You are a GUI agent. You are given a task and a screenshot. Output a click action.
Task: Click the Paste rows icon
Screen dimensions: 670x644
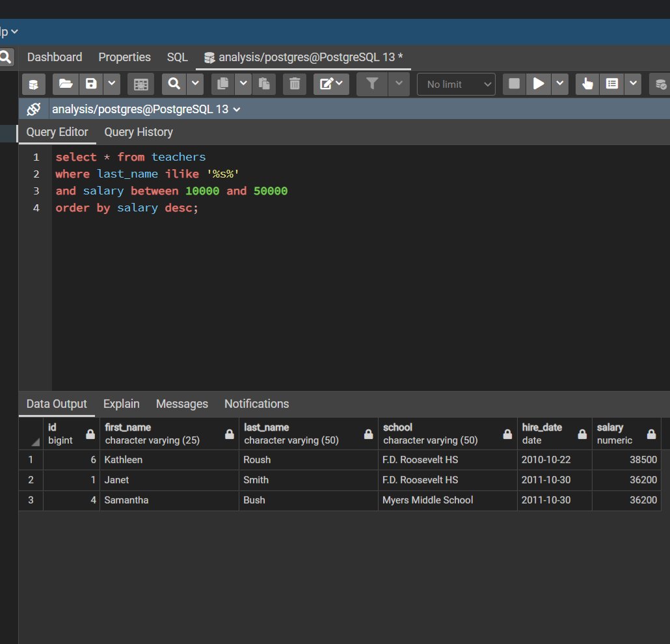[x=264, y=84]
